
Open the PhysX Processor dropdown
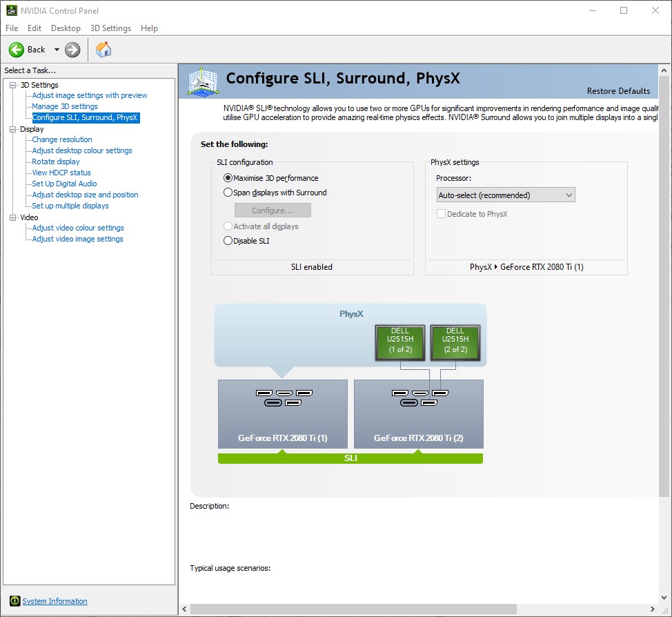click(506, 195)
